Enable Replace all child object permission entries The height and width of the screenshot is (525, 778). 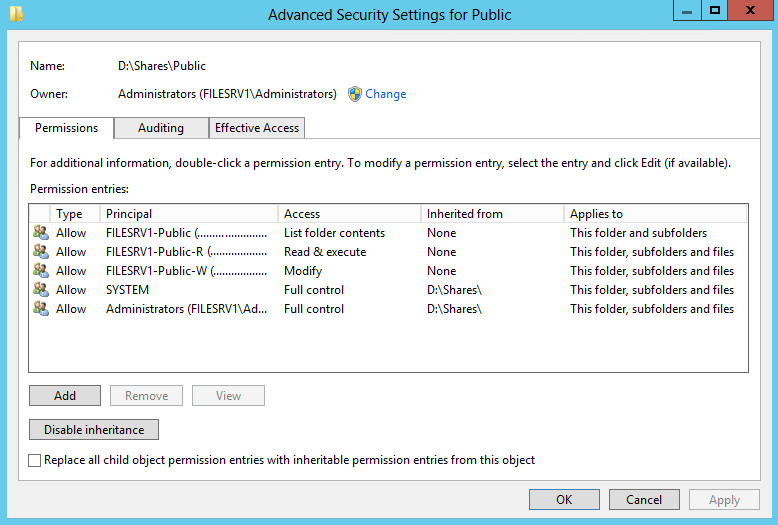pos(36,461)
